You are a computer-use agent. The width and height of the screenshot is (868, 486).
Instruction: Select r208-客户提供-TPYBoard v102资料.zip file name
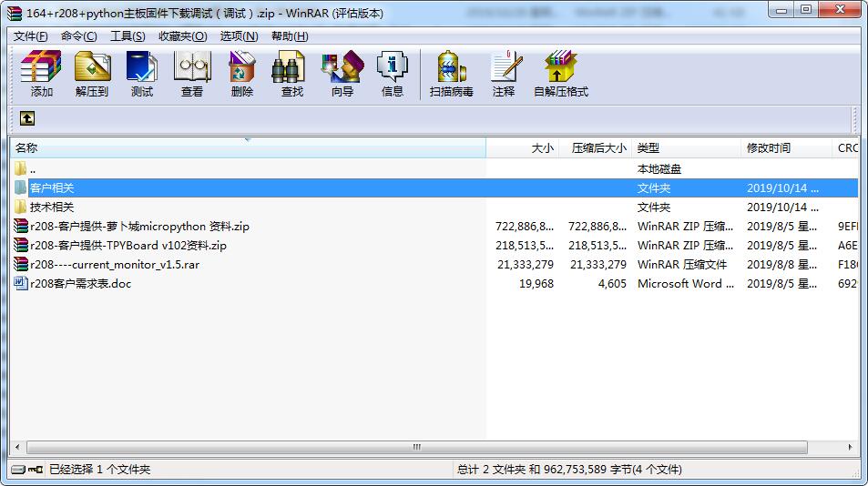pyautogui.click(x=128, y=245)
